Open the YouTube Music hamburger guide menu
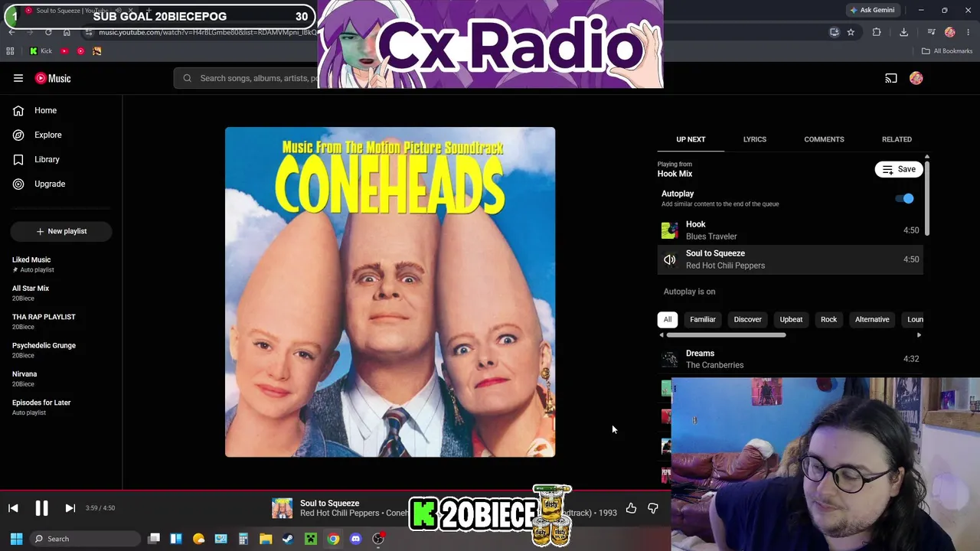The width and height of the screenshot is (980, 551). click(18, 78)
